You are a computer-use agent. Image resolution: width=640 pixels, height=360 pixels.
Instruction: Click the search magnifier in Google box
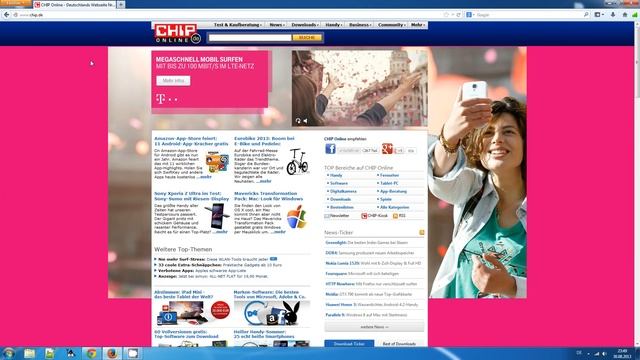pyautogui.click(x=586, y=15)
